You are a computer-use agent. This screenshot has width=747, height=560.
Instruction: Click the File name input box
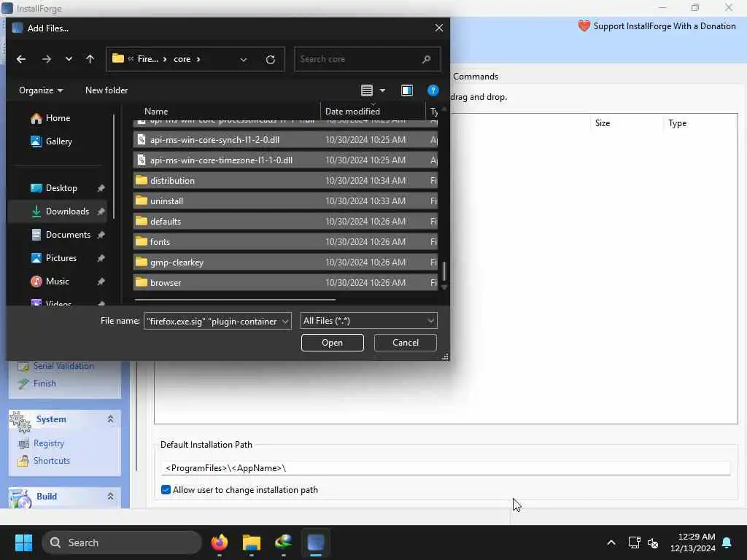point(212,321)
